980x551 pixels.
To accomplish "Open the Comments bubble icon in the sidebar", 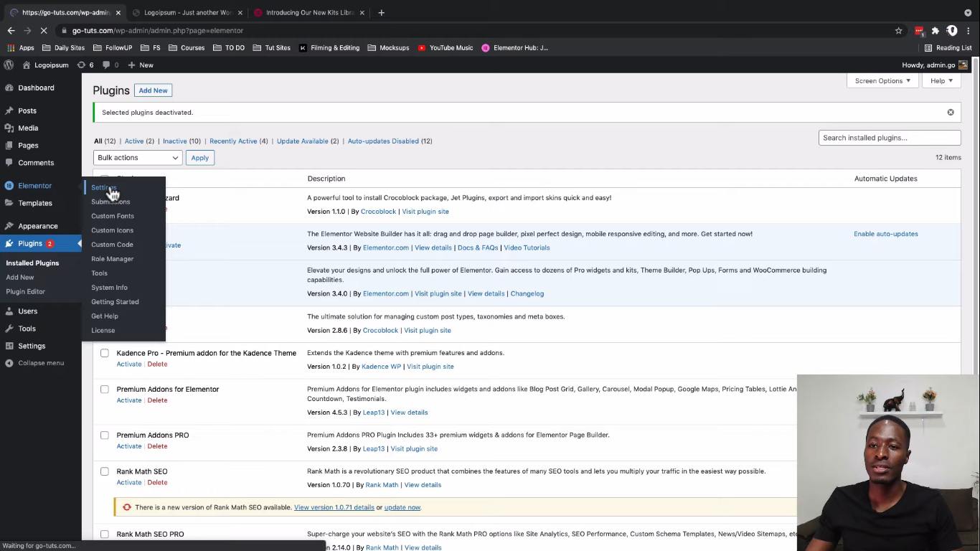I will click(9, 163).
